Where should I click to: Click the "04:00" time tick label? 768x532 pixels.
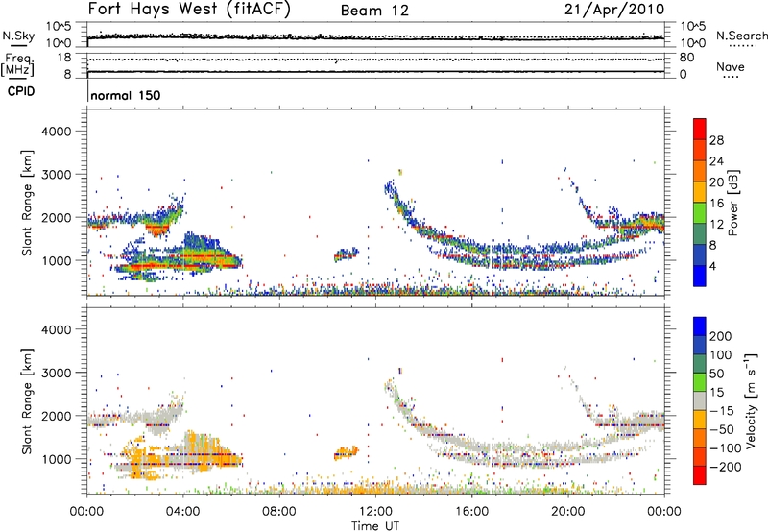tap(182, 512)
